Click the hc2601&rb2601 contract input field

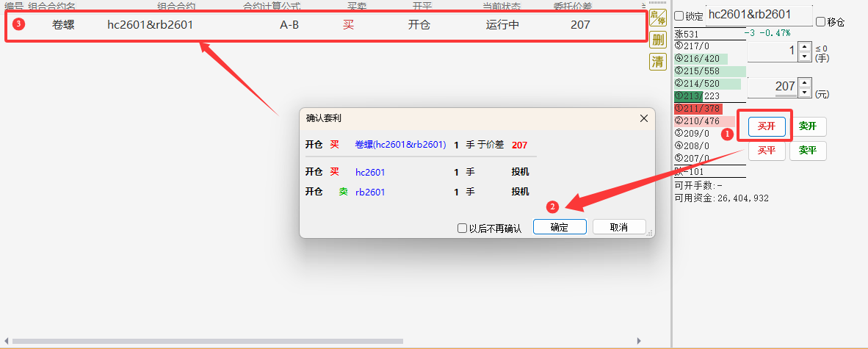point(759,16)
